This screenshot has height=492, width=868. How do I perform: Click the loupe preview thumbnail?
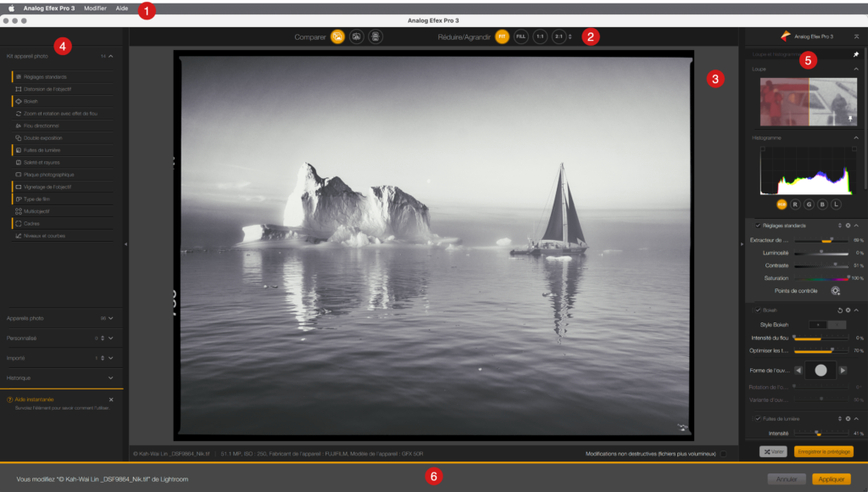click(808, 102)
